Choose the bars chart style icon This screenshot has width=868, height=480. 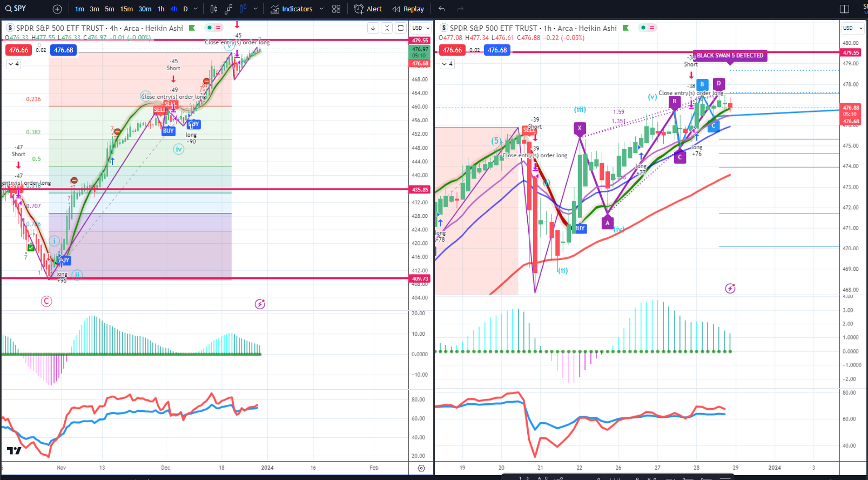[214, 9]
